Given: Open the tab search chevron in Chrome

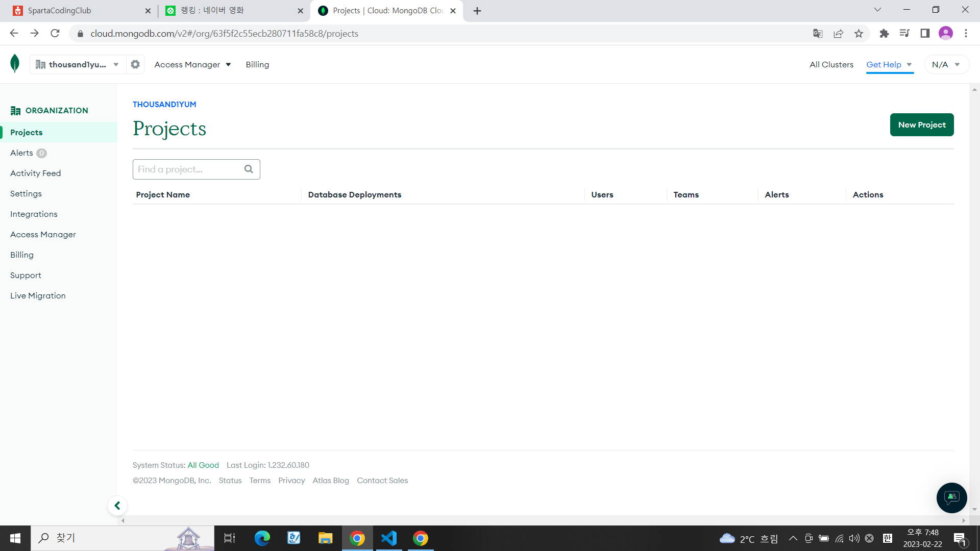Looking at the screenshot, I should tap(878, 10).
